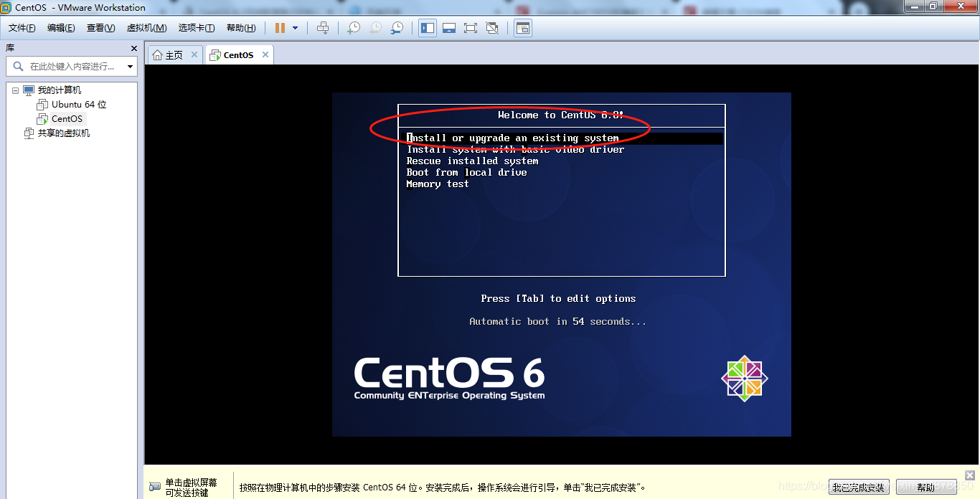Select 我的计算机 in the library tree
Screen dimensions: 980x499
60,90
